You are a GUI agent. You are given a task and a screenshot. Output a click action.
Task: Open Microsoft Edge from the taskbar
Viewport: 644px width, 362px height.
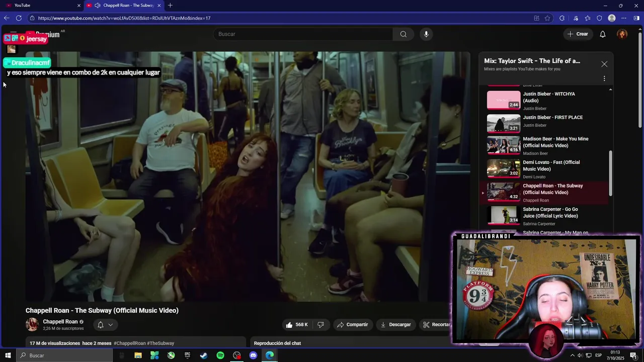pos(270,355)
